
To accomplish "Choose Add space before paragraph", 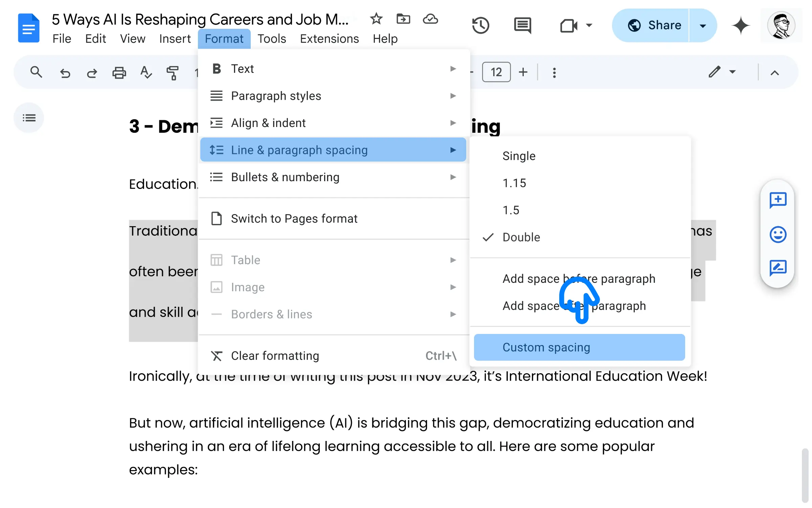I will pyautogui.click(x=580, y=279).
